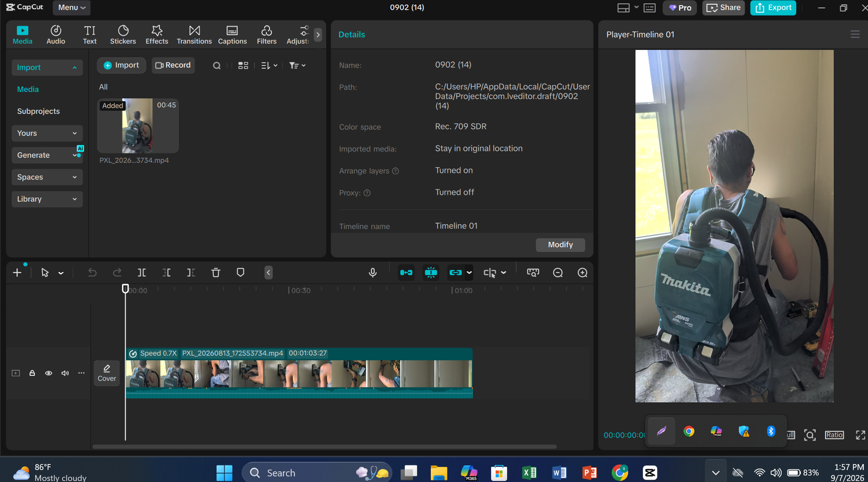Open the CapCut Menu dropdown
The height and width of the screenshot is (482, 868).
coord(72,8)
